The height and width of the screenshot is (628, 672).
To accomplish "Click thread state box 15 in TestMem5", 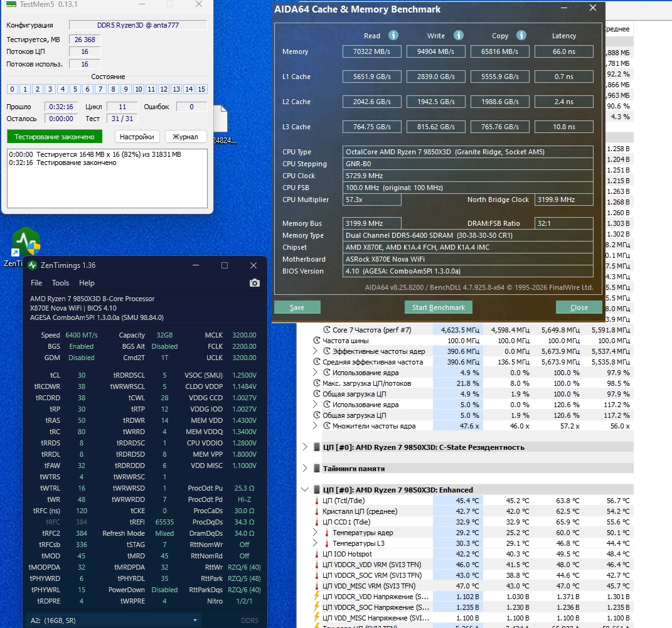I will [201, 89].
